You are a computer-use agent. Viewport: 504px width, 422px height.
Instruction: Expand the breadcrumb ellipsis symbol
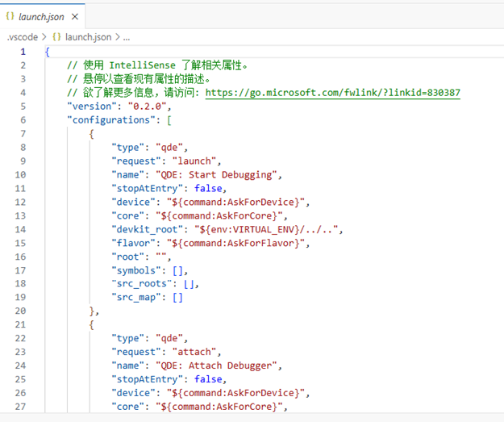click(127, 37)
